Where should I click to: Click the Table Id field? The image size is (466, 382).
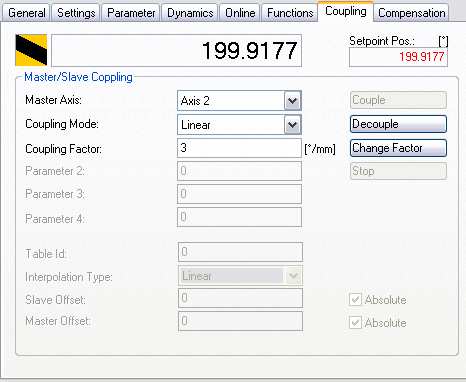(x=240, y=252)
